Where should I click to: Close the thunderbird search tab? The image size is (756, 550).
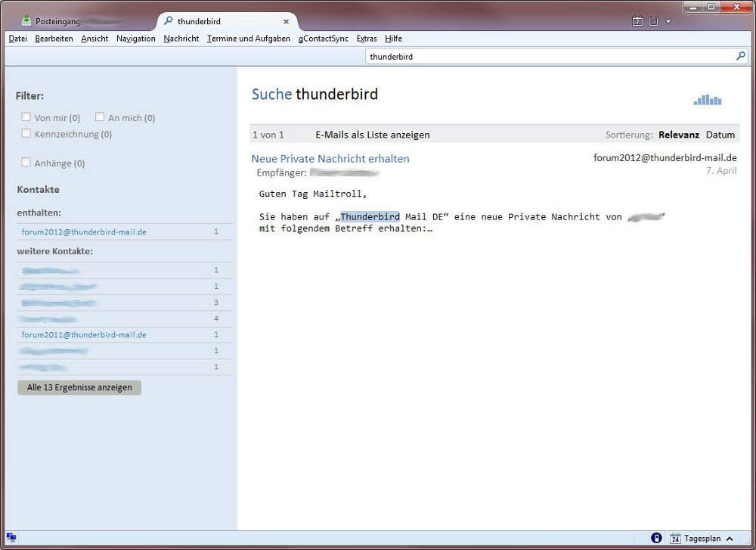[286, 22]
